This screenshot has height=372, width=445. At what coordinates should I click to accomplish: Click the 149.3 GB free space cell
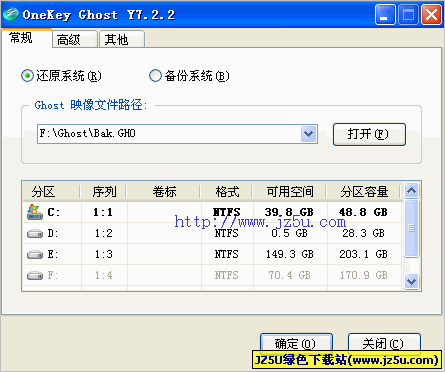pos(290,254)
